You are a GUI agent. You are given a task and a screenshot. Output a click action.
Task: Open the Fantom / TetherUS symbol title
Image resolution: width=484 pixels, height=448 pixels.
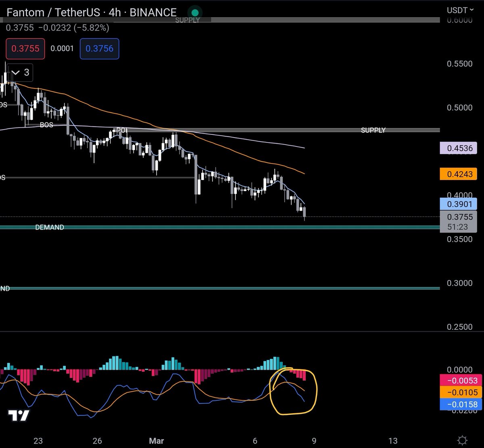pyautogui.click(x=92, y=12)
